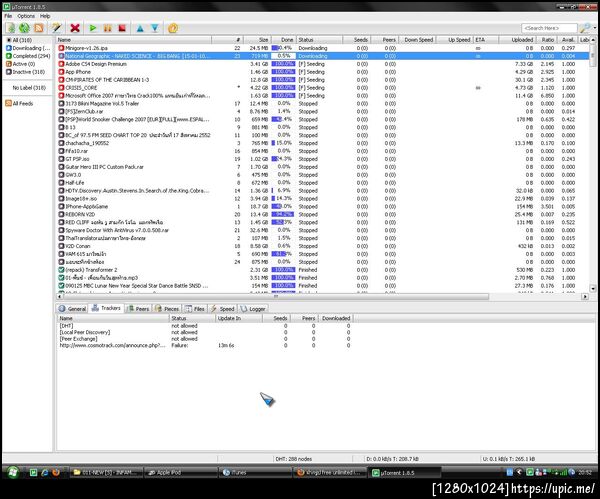The image size is (600, 499).
Task: Pause torrent with the pause icon
Action: [x=108, y=28]
